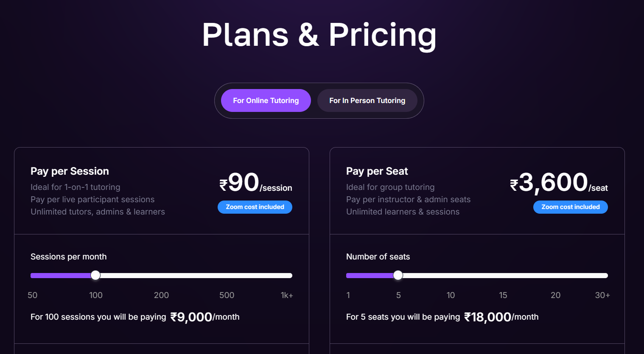The width and height of the screenshot is (644, 354).
Task: Select the 10 seats tick label
Action: coord(451,295)
